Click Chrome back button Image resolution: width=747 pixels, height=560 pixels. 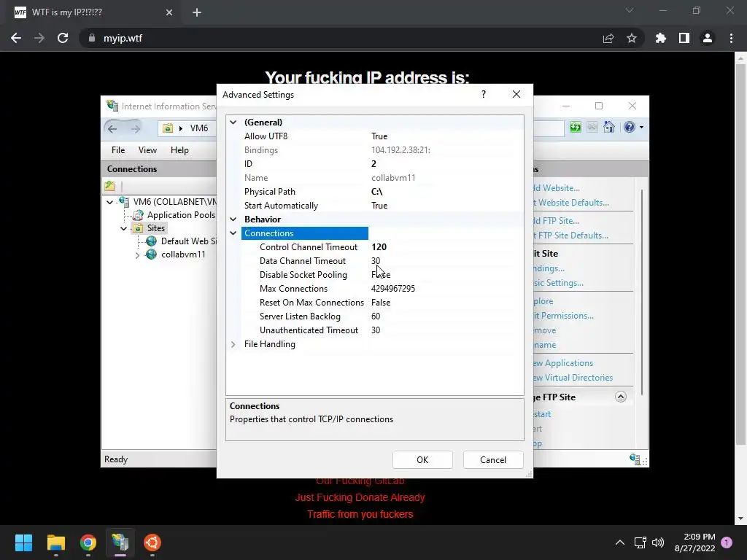click(16, 38)
